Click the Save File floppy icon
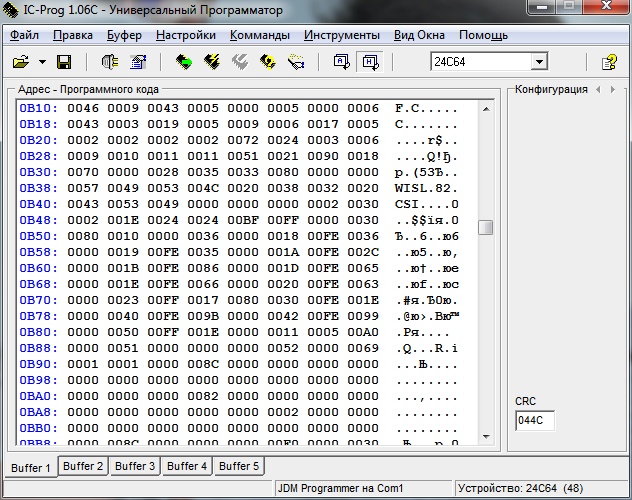 coord(64,62)
